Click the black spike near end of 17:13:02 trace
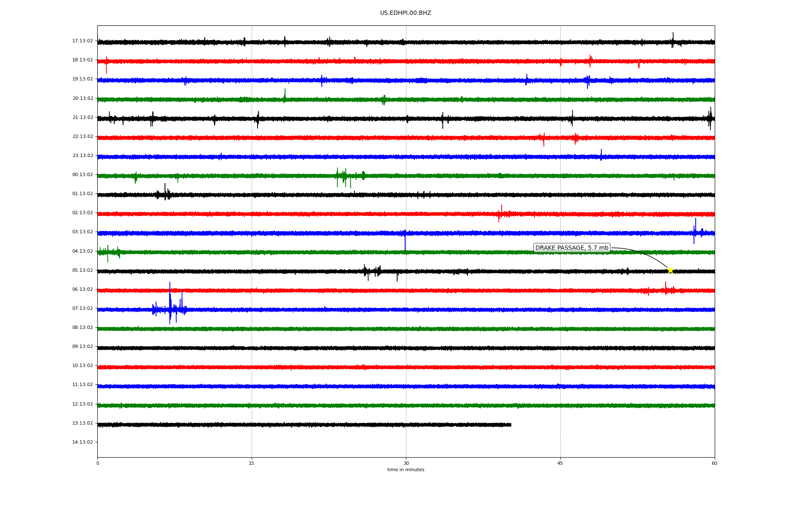Viewport: 812px width, 508px height. [x=673, y=40]
